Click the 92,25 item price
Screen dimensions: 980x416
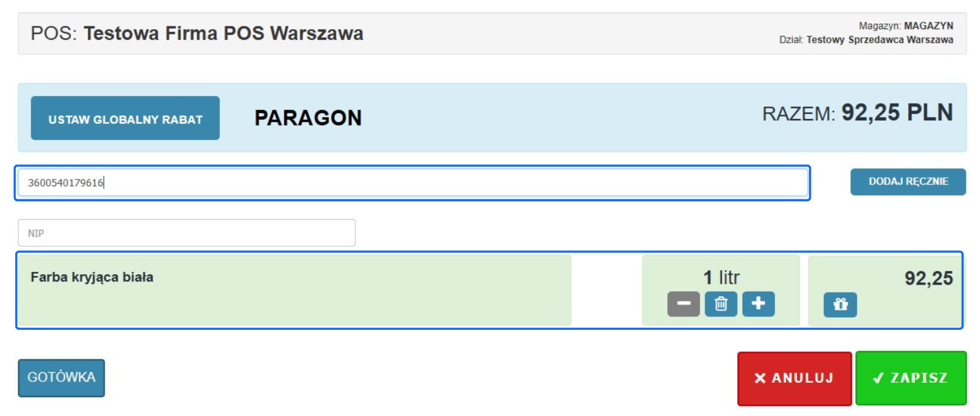[x=928, y=278]
